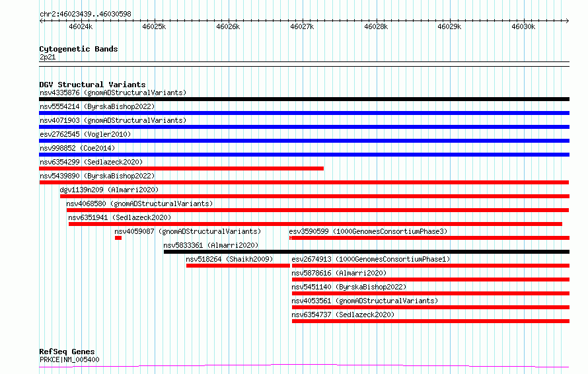
Task: Click the nsv998852 Coe2014 label
Action: pyautogui.click(x=77, y=148)
